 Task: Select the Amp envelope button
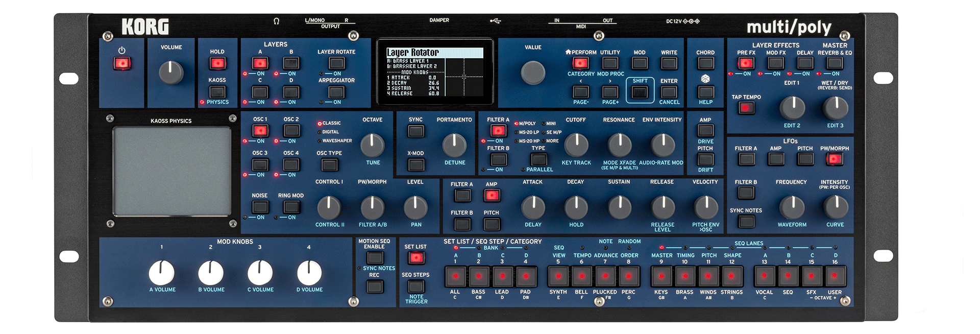492,195
